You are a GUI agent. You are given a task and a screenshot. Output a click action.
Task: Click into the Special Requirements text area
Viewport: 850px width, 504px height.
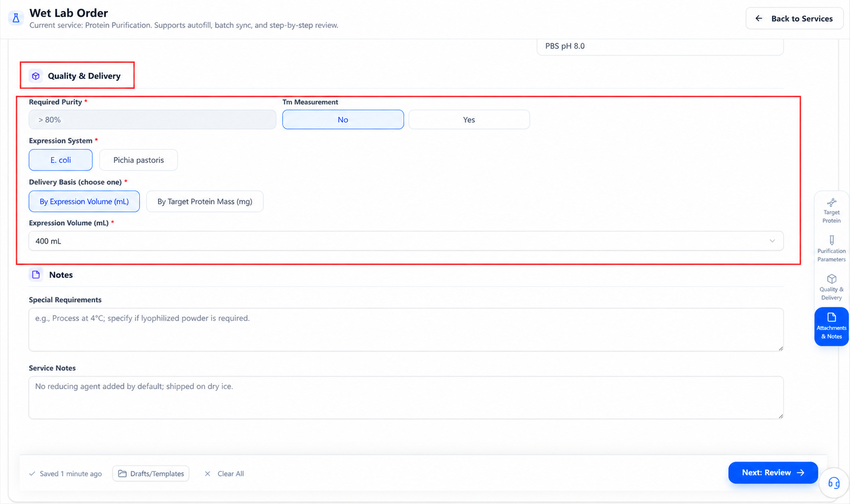point(406,329)
